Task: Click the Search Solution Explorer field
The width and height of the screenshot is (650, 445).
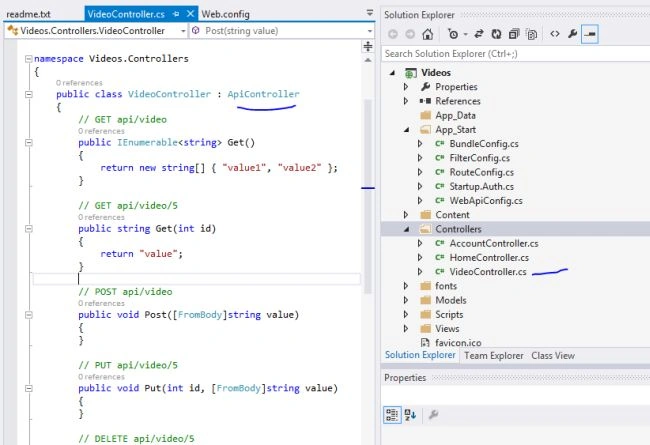Action: tap(515, 54)
